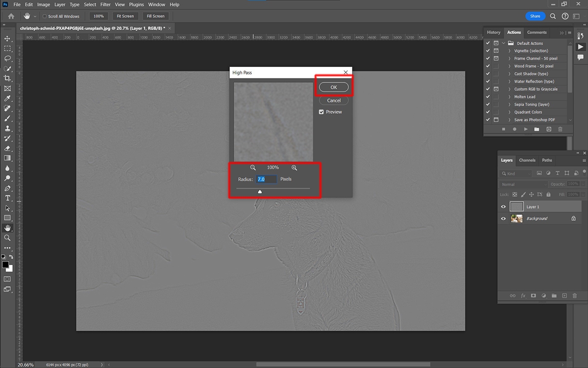This screenshot has height=368, width=588.
Task: Open the Kind filter dropdown in Layers
Action: tap(516, 174)
